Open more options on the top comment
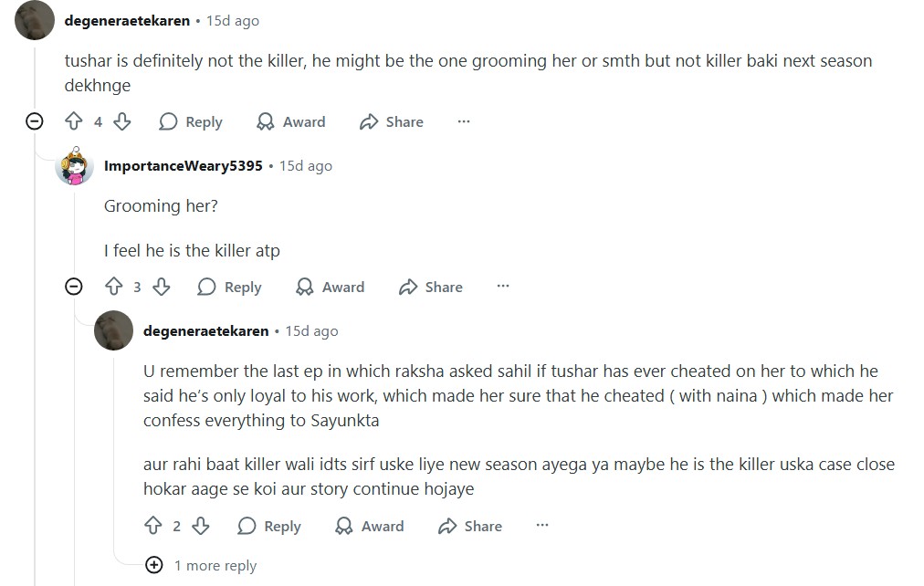 click(463, 121)
